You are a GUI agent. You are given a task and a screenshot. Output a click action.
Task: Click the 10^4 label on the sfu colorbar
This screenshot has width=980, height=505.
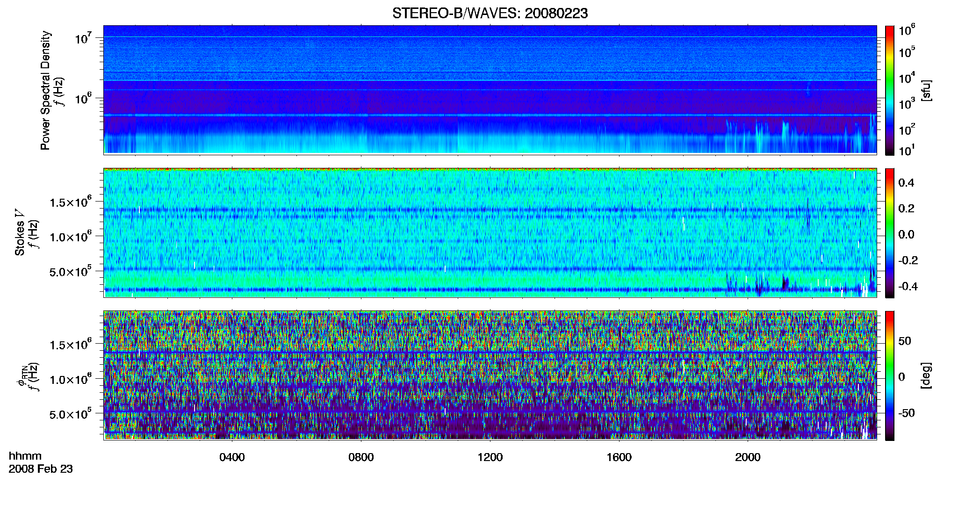pyautogui.click(x=907, y=78)
